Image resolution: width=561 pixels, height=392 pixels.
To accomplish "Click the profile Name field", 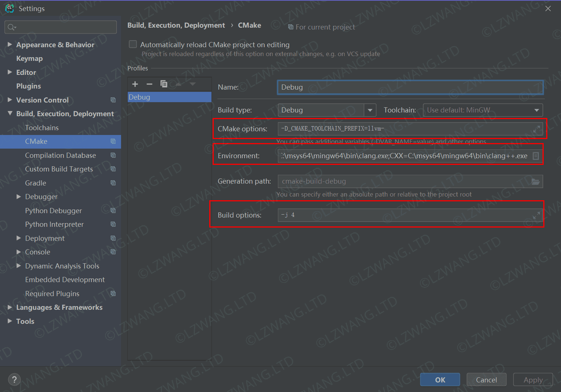I will (x=410, y=87).
